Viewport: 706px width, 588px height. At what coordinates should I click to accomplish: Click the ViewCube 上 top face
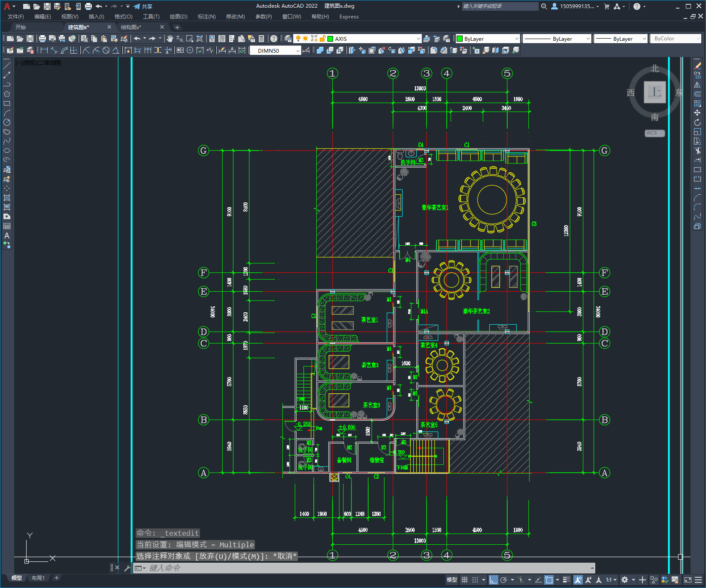click(x=654, y=92)
